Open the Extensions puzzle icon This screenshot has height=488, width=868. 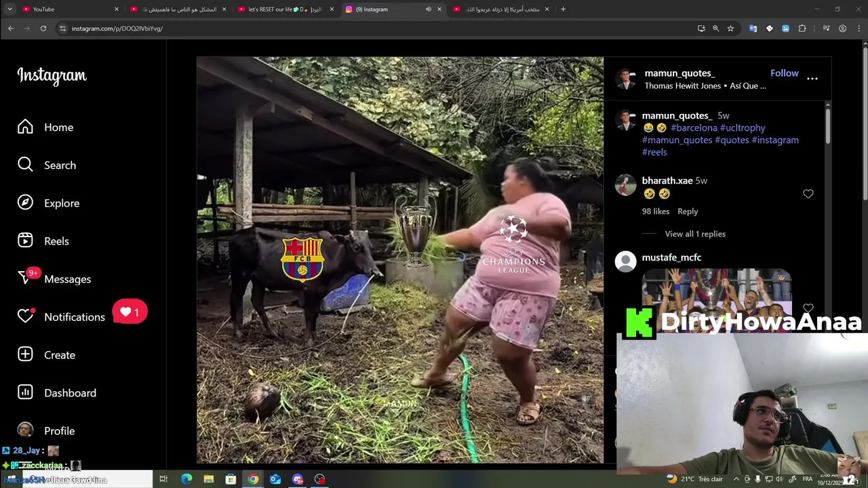[x=802, y=28]
